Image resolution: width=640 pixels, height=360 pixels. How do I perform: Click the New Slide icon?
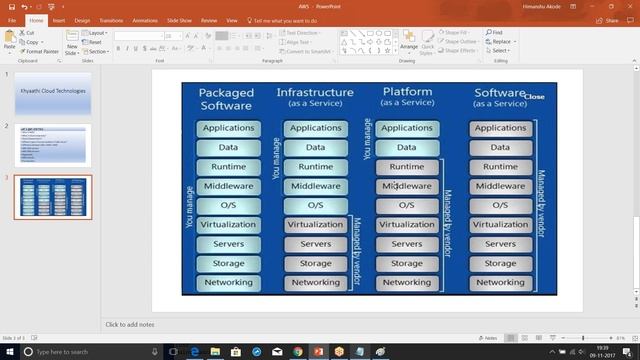pos(72,36)
